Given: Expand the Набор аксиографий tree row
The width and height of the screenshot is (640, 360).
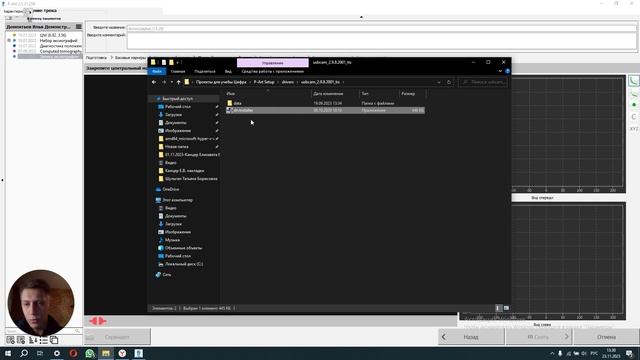Looking at the screenshot, I should tap(9, 40).
